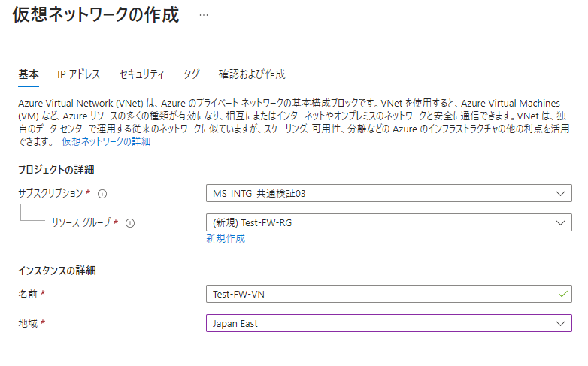Click the subscription dropdown chevron
Screen dimensions: 588x366
click(559, 194)
